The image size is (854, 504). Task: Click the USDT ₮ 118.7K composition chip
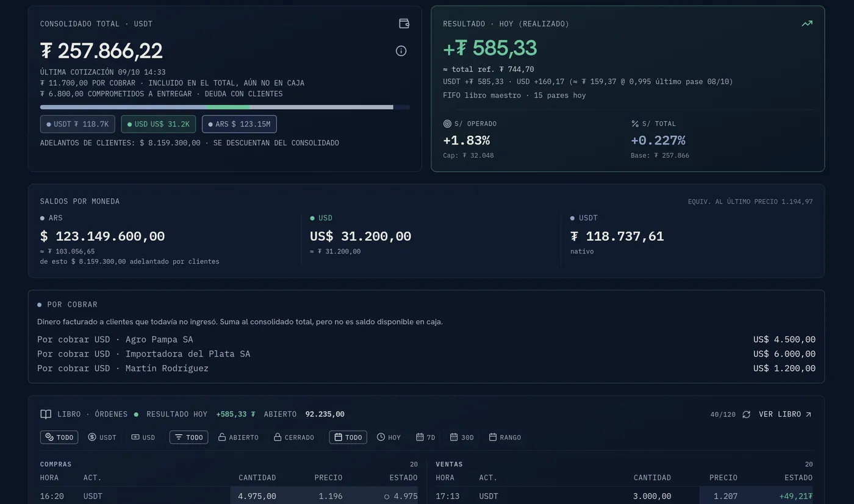[x=78, y=124]
